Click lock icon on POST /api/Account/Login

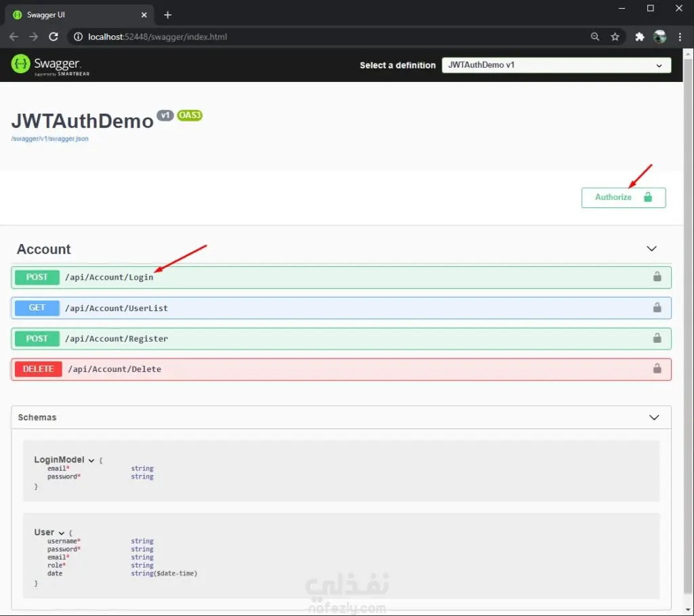657,276
